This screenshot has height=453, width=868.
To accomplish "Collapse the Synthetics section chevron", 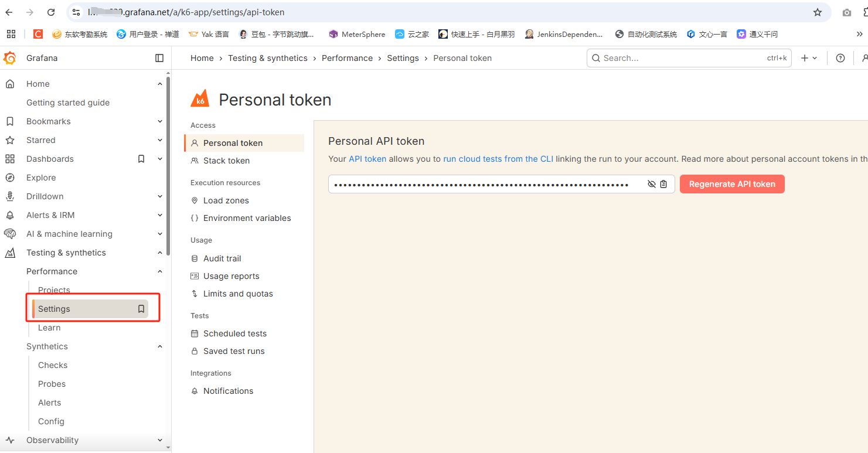I will coord(160,346).
